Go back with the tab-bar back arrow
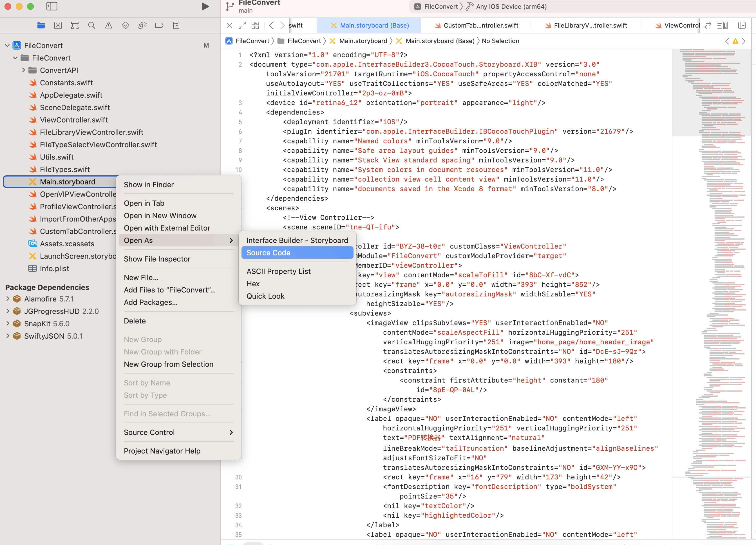The width and height of the screenshot is (756, 545). 271,25
